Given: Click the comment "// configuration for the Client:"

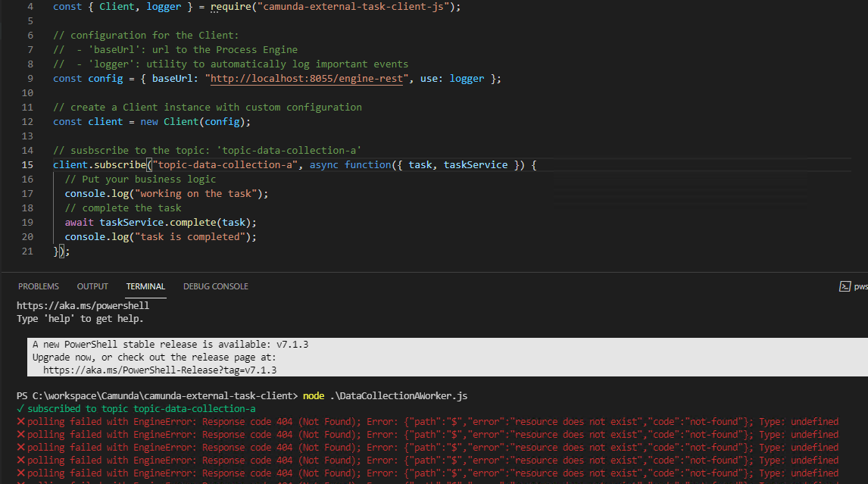Looking at the screenshot, I should coord(146,36).
